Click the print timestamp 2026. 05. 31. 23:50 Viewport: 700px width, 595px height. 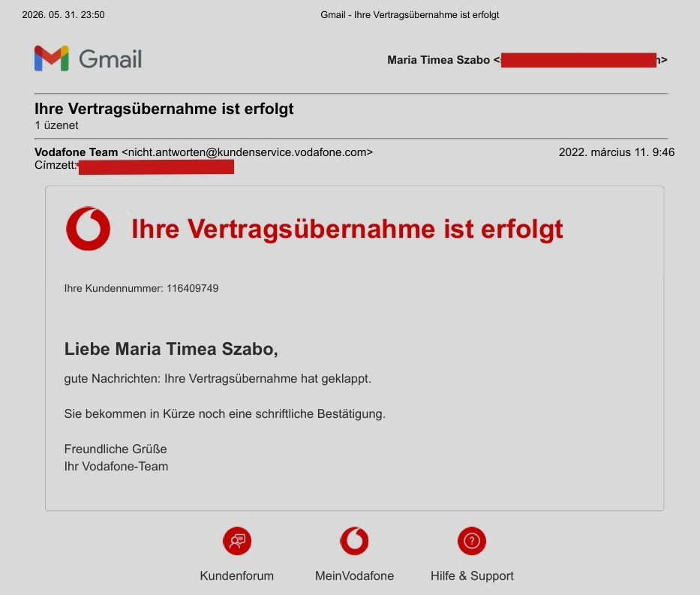[63, 15]
